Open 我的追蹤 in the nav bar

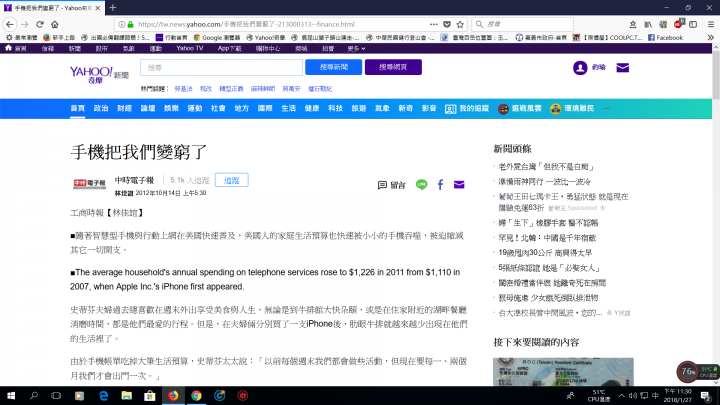pyautogui.click(x=467, y=108)
